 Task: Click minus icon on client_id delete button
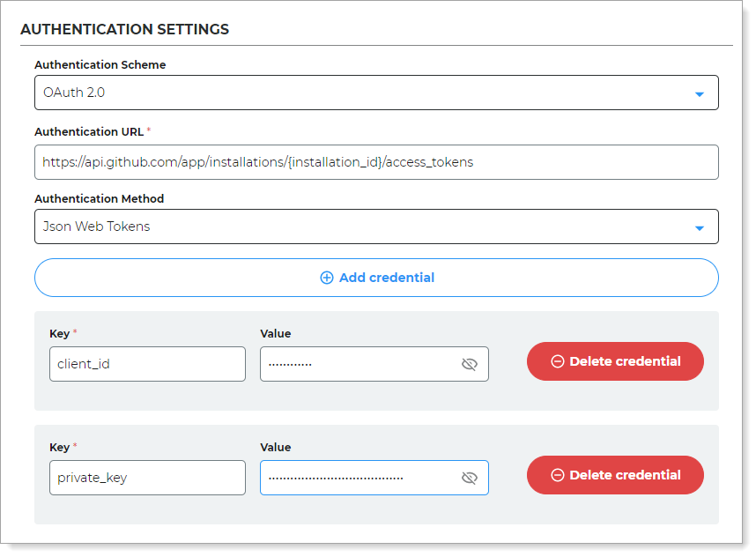[x=557, y=361]
